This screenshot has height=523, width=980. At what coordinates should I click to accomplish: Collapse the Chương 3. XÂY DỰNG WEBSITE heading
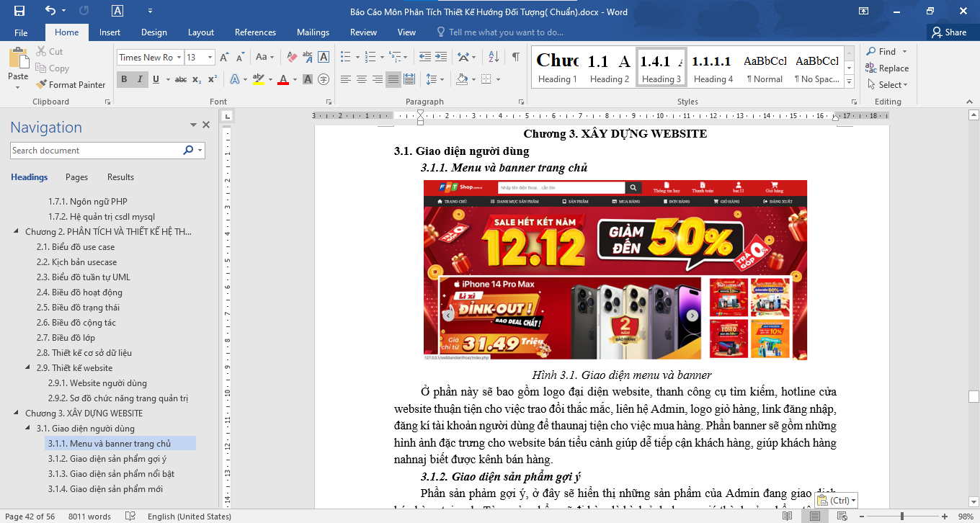(x=17, y=414)
